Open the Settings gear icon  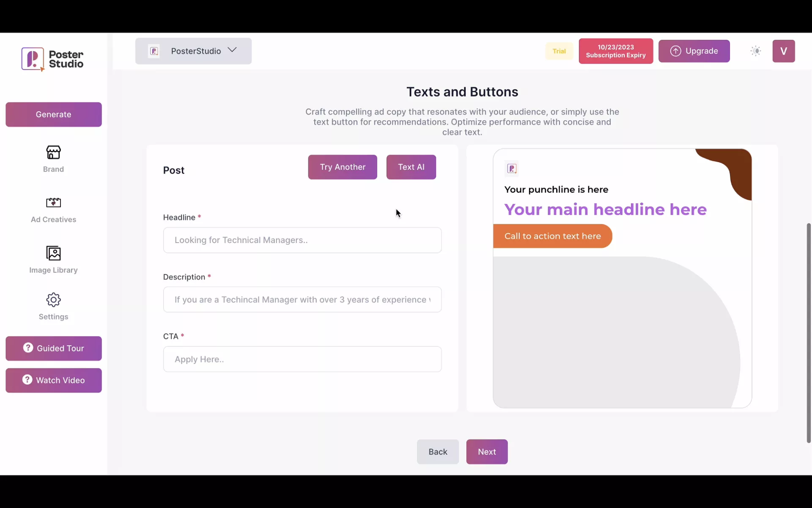(x=53, y=300)
